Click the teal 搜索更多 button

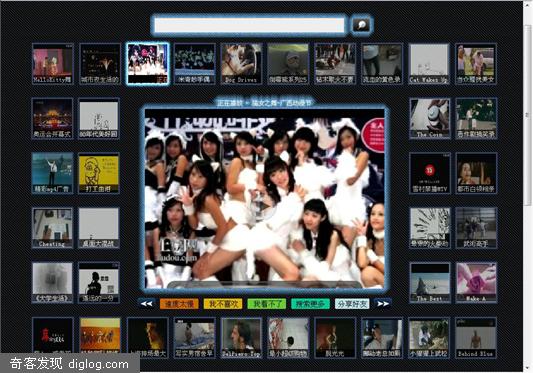click(x=310, y=304)
